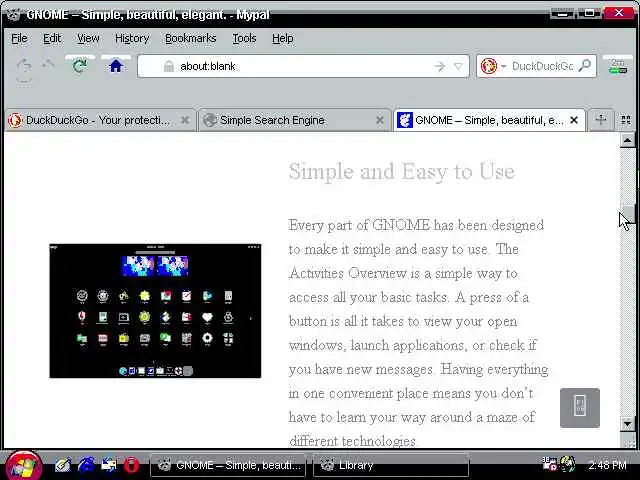Click the line 'have to learn your way around a maze of'
Image resolution: width=640 pixels, height=480 pixels.
click(412, 417)
